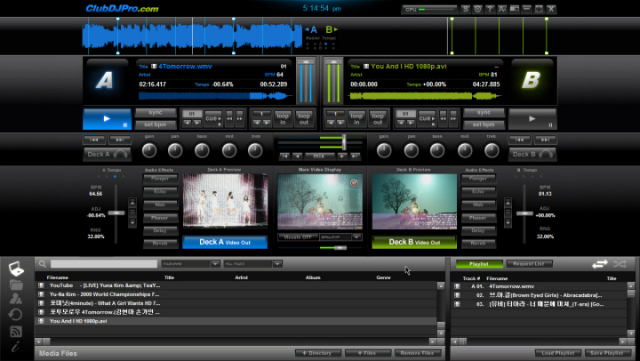
Task: Click the S icon in top toolbar
Action: coord(465,9)
